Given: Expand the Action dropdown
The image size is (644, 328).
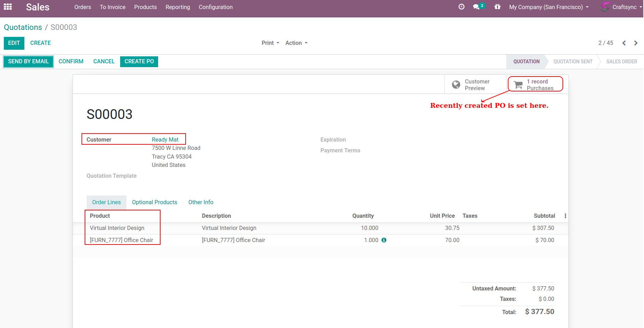Looking at the screenshot, I should coord(296,43).
